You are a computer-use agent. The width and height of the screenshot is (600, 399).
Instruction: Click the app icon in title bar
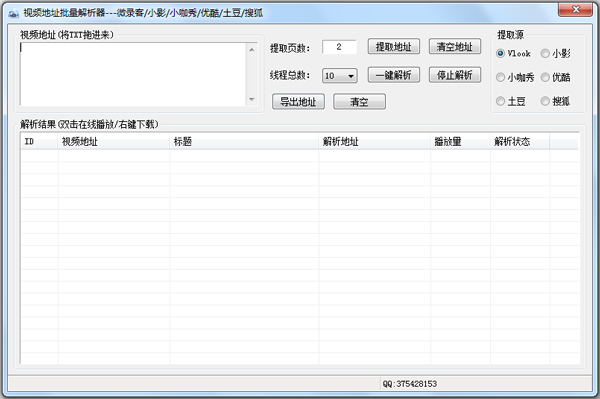[x=13, y=13]
